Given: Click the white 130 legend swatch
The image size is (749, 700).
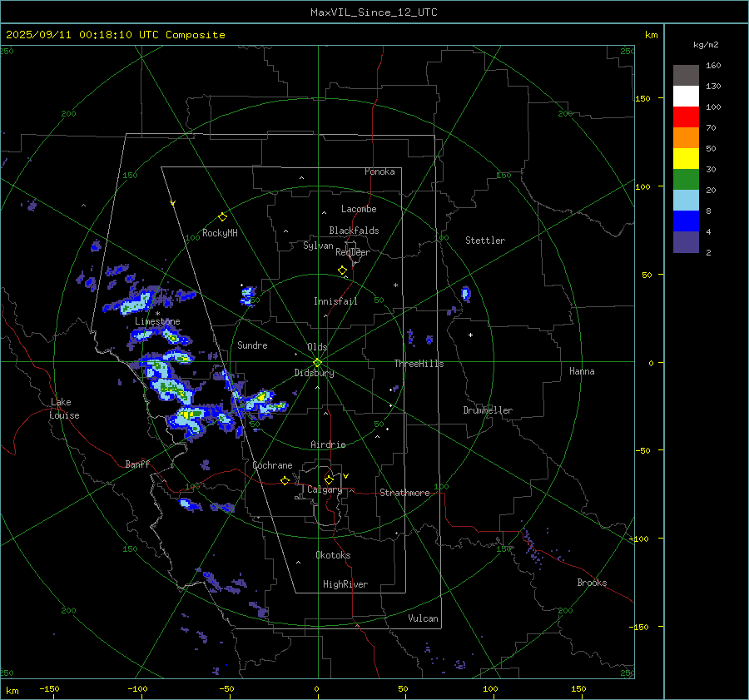Looking at the screenshot, I should pyautogui.click(x=686, y=96).
